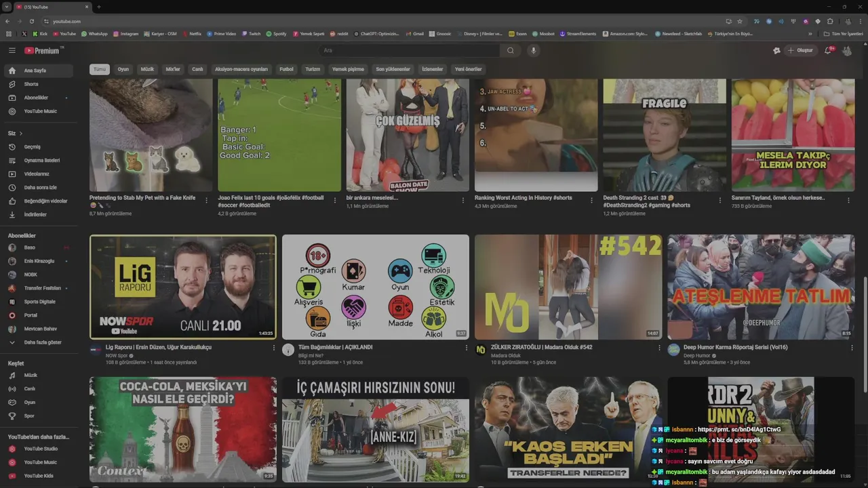Click the Ara search field
Image resolution: width=868 pixels, height=488 pixels.
pyautogui.click(x=409, y=50)
